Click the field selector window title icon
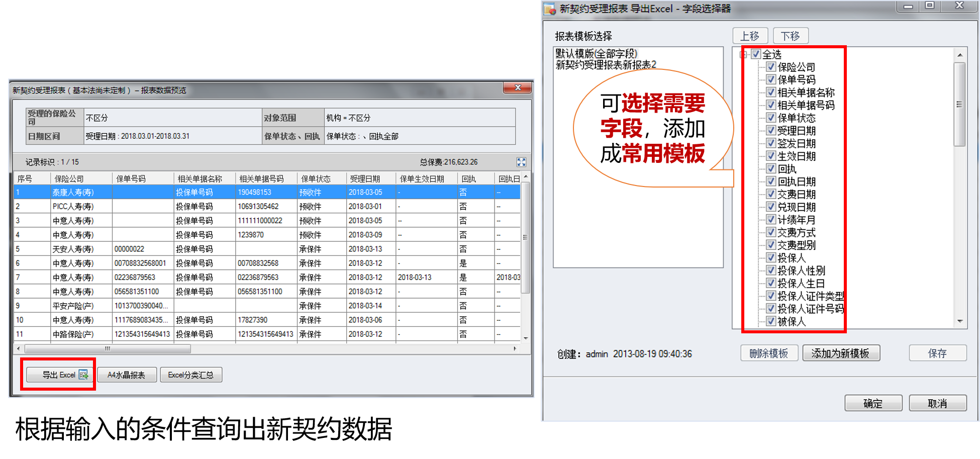The width and height of the screenshot is (980, 459). pos(550,9)
